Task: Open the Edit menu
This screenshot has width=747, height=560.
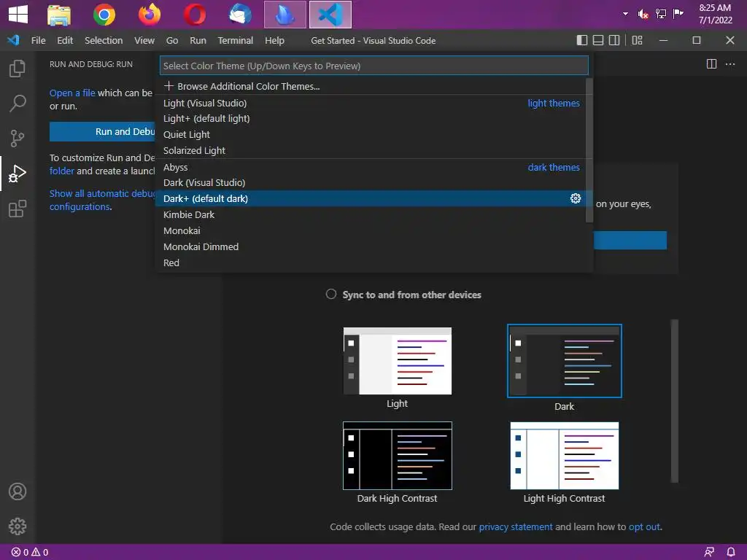Action: [65, 41]
